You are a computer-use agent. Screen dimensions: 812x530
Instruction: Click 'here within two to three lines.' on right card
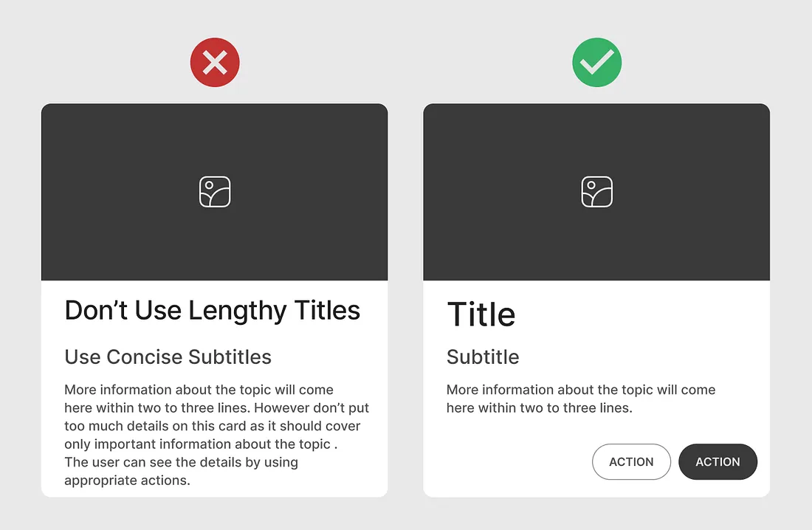pos(540,407)
